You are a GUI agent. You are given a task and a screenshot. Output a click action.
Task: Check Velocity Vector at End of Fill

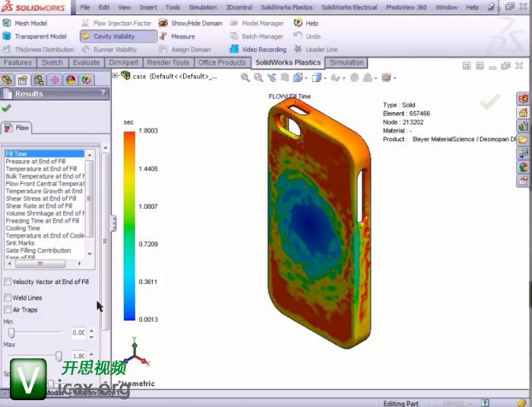8,282
